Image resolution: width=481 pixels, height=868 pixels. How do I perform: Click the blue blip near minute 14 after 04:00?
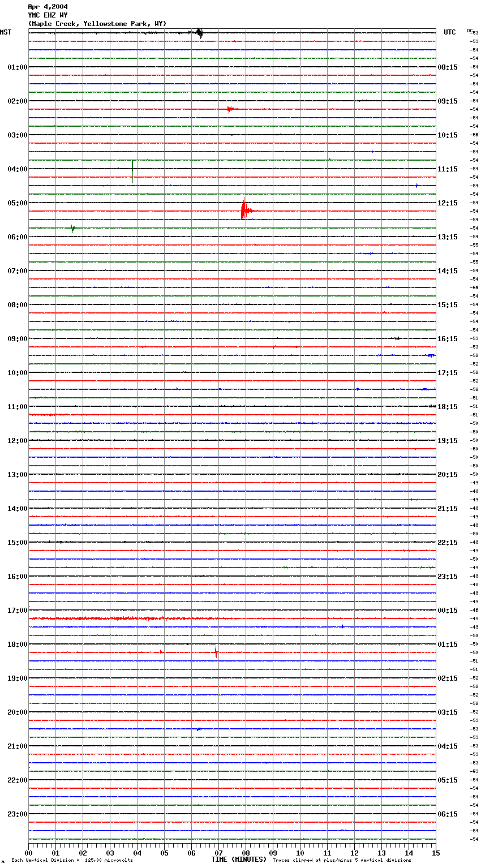click(x=417, y=186)
